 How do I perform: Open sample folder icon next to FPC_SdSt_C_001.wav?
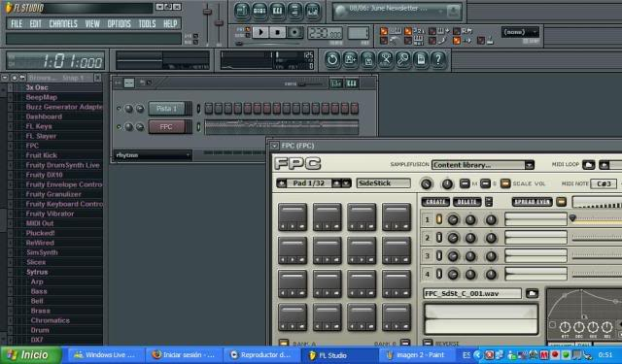click(x=532, y=293)
